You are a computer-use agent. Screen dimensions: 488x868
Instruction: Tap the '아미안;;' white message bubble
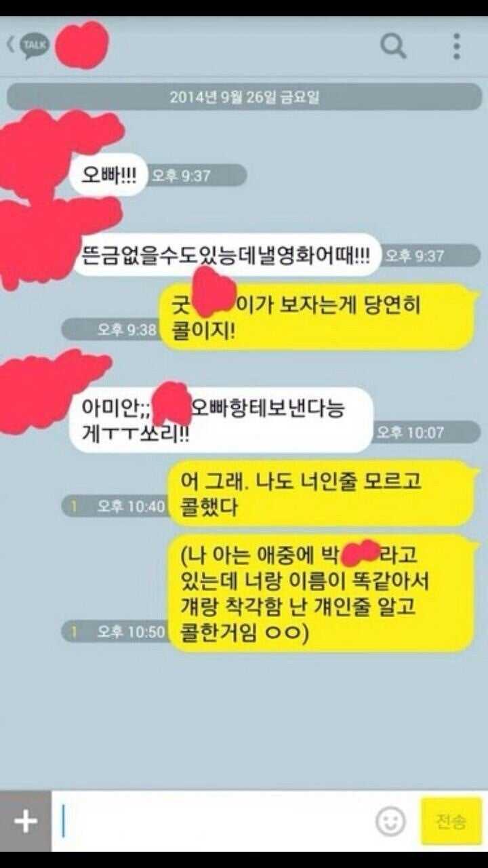[221, 420]
